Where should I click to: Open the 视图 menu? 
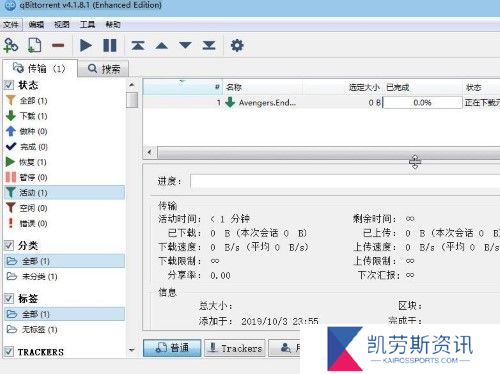click(62, 25)
